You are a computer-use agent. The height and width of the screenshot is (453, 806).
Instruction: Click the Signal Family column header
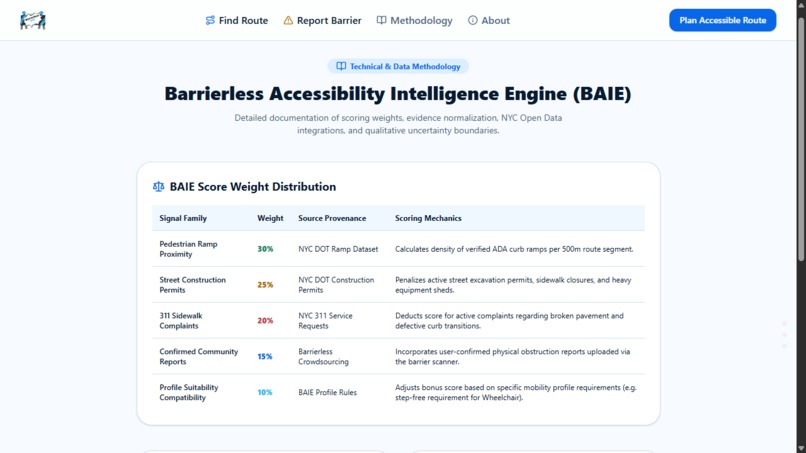pos(183,218)
